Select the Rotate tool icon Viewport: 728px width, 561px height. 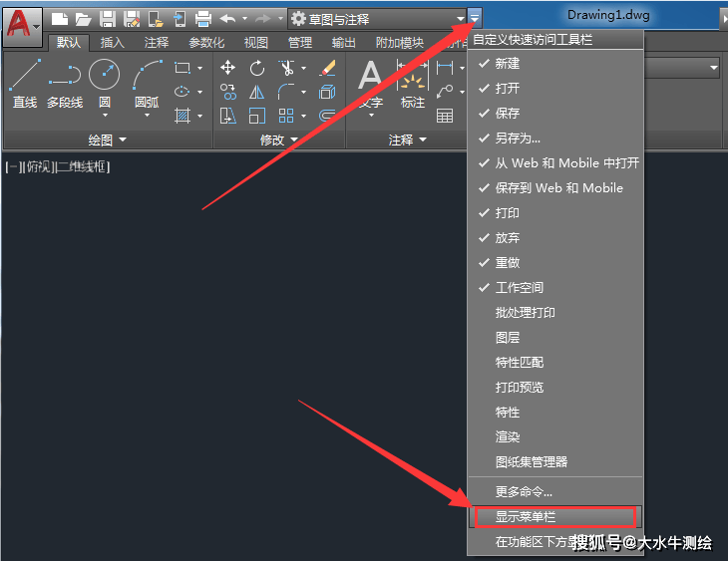256,68
